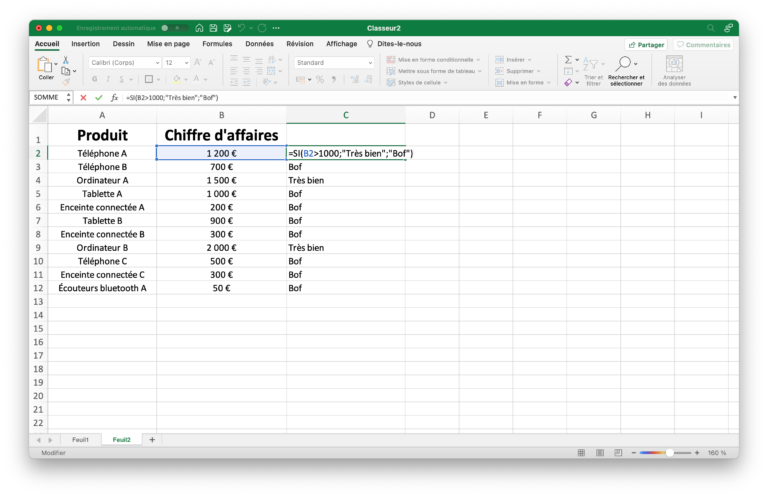Select cell containing Ordinateur A
Image resolution: width=768 pixels, height=497 pixels.
point(102,180)
